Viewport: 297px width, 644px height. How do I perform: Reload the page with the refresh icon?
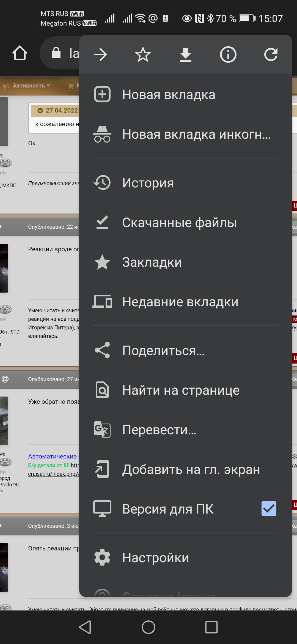[271, 54]
